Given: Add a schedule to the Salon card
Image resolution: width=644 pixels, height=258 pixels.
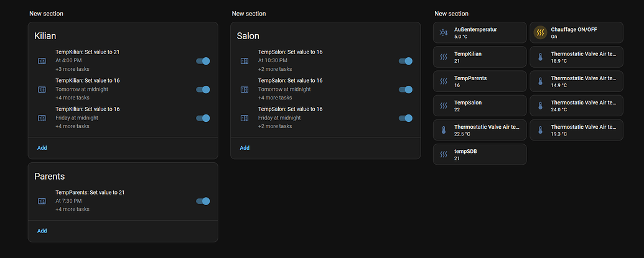Looking at the screenshot, I should [x=245, y=148].
